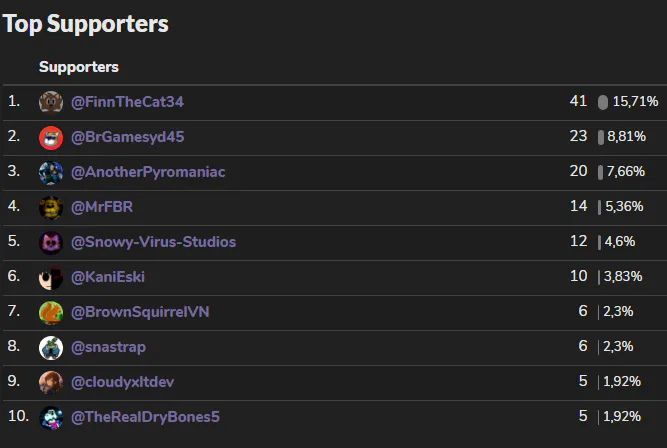Open Snowy-Virus-Studios' pink cat avatar

tap(51, 243)
